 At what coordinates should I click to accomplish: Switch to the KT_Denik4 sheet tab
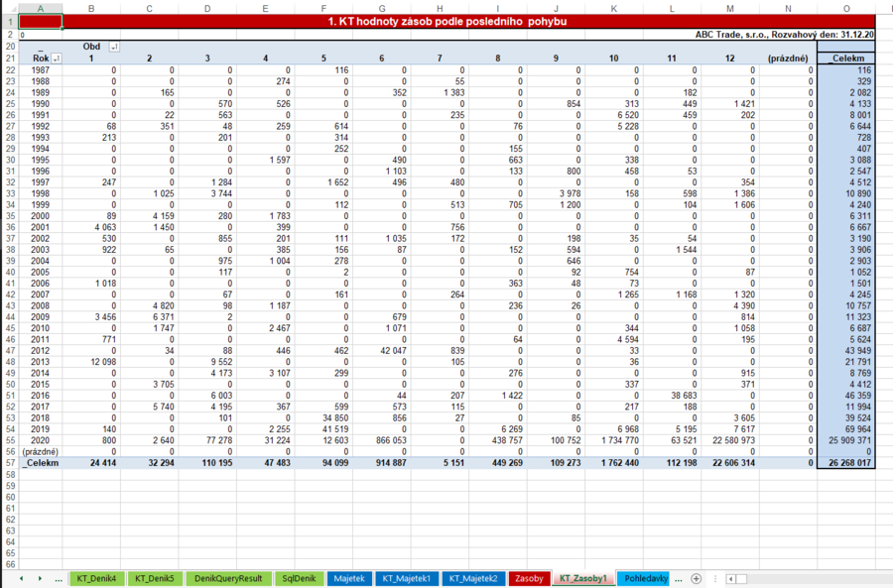click(x=97, y=578)
